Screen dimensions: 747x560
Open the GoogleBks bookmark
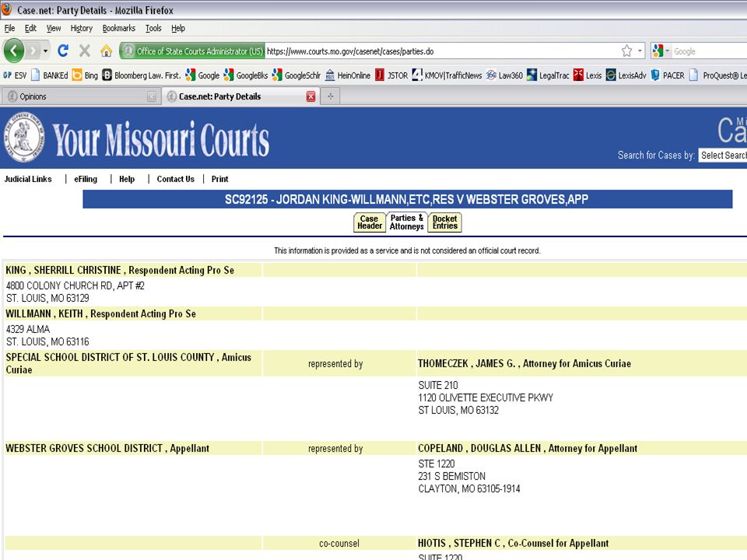click(x=246, y=75)
